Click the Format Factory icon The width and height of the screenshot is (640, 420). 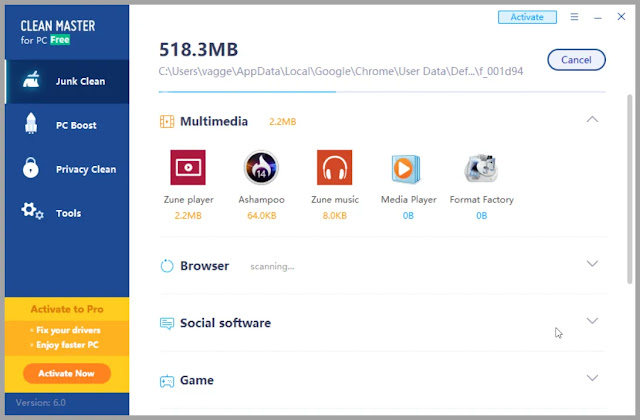click(481, 168)
